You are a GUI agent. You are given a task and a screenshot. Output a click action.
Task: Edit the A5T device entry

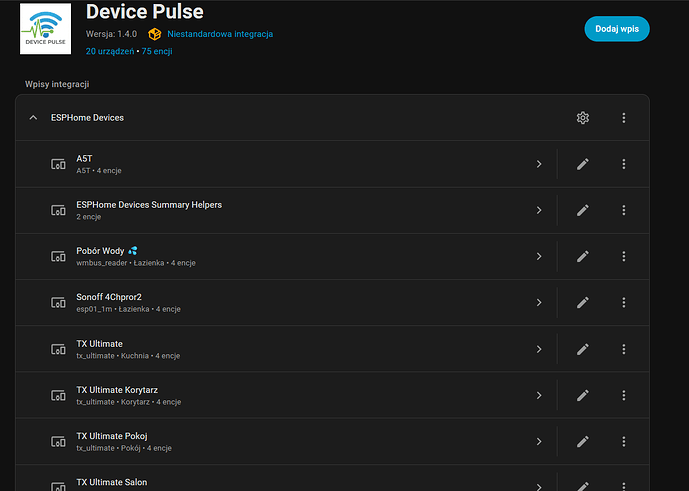583,164
